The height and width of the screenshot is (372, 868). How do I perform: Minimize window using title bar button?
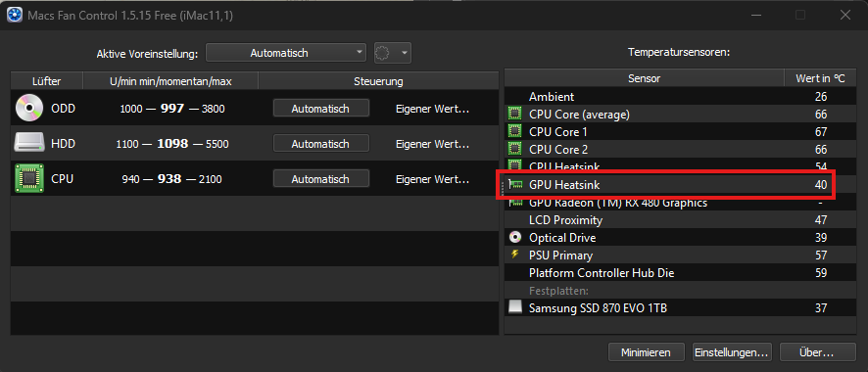[756, 15]
